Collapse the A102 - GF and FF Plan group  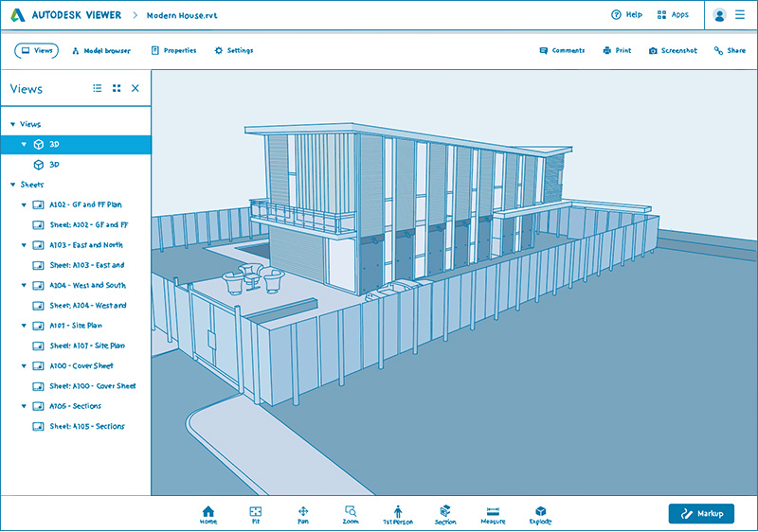(24, 204)
